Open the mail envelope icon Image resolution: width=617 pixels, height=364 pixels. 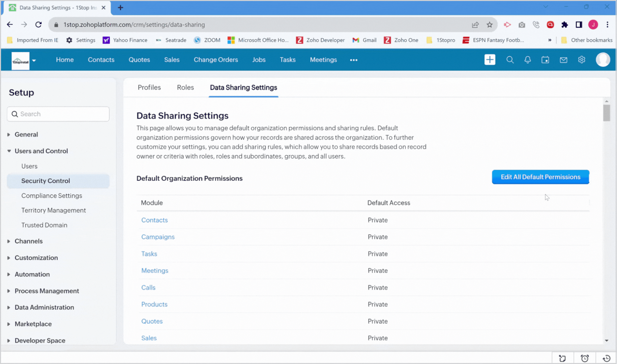pyautogui.click(x=563, y=60)
